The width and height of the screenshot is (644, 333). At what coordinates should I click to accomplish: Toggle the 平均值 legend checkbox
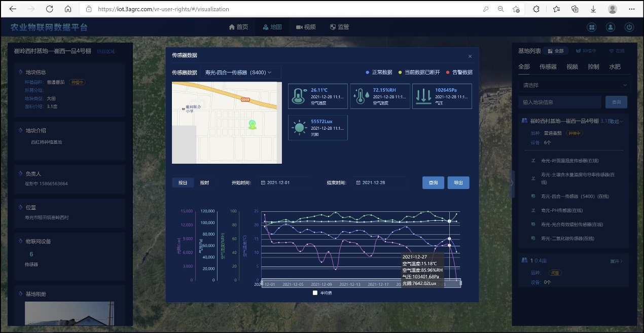coord(315,293)
